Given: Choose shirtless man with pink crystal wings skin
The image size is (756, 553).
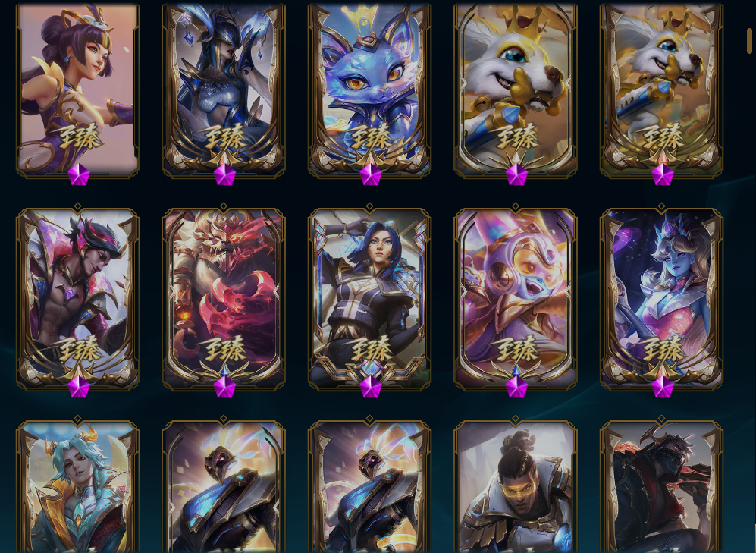Looking at the screenshot, I should click(x=77, y=298).
